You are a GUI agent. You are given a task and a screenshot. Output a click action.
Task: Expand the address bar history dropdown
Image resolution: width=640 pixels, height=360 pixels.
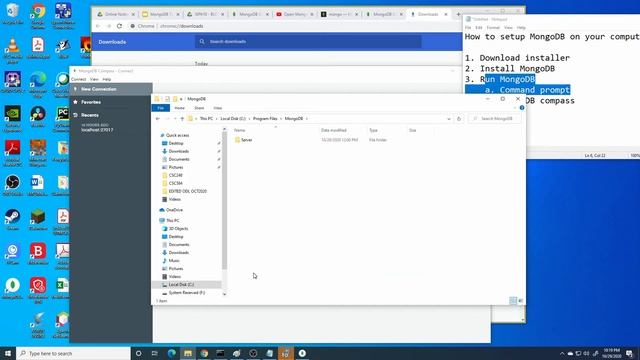[x=449, y=119]
